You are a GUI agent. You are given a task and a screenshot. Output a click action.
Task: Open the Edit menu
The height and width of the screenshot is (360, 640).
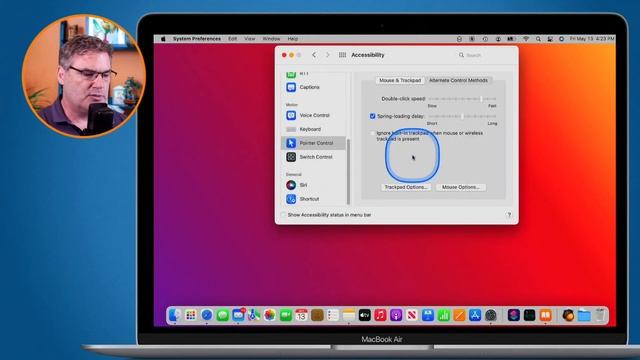pos(232,39)
